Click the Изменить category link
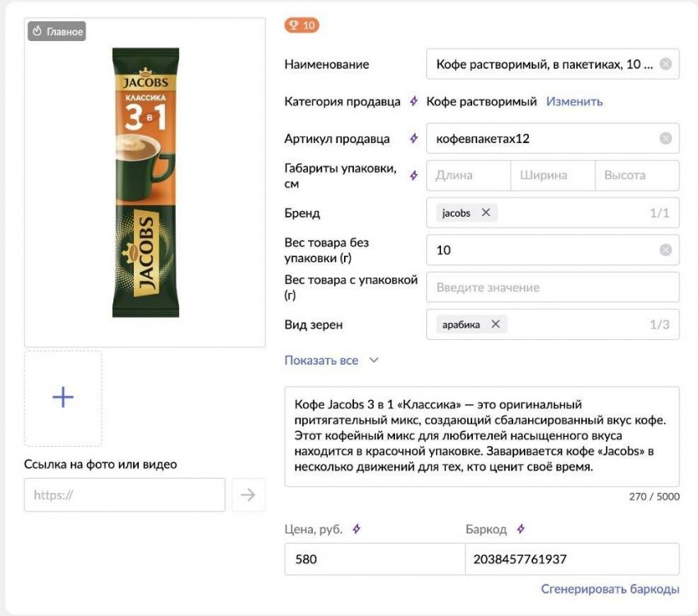Viewport: 698px width, 616px height. pos(574,102)
